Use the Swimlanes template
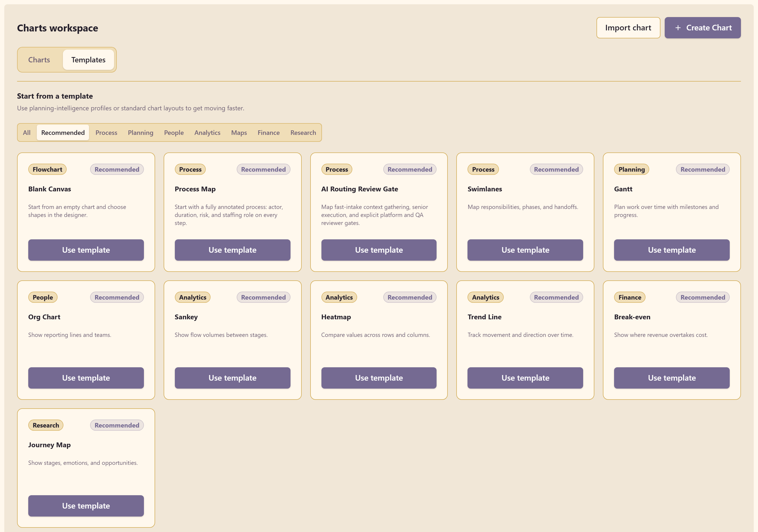Screen dimensions: 758x532 point(525,250)
